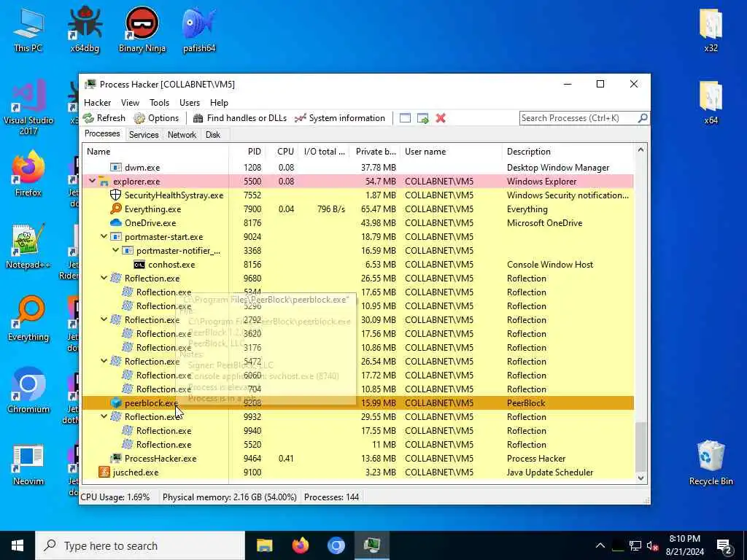Collapse Roflection.exe PID 5472 tree
This screenshot has width=747, height=560.
104,361
